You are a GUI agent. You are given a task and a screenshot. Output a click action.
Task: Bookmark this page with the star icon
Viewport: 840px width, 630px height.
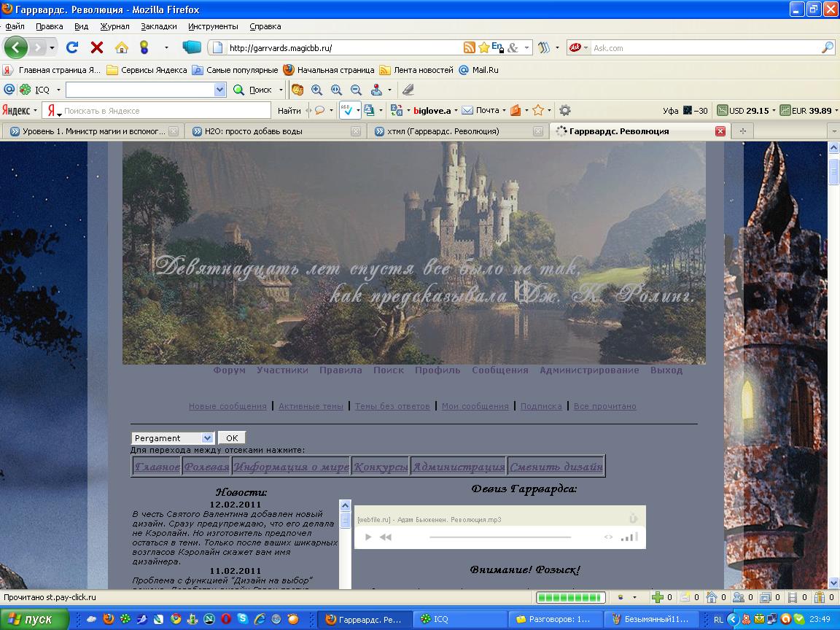pos(483,47)
